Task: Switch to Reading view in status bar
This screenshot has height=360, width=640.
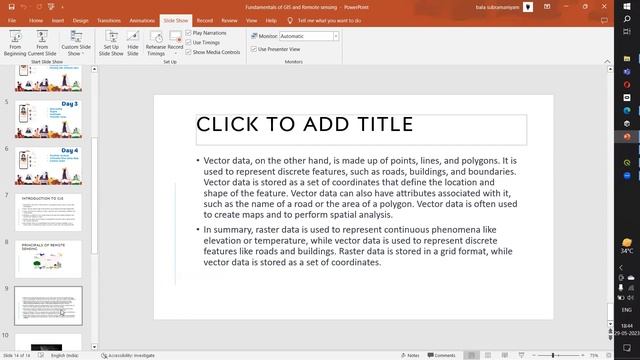Action: pos(505,356)
